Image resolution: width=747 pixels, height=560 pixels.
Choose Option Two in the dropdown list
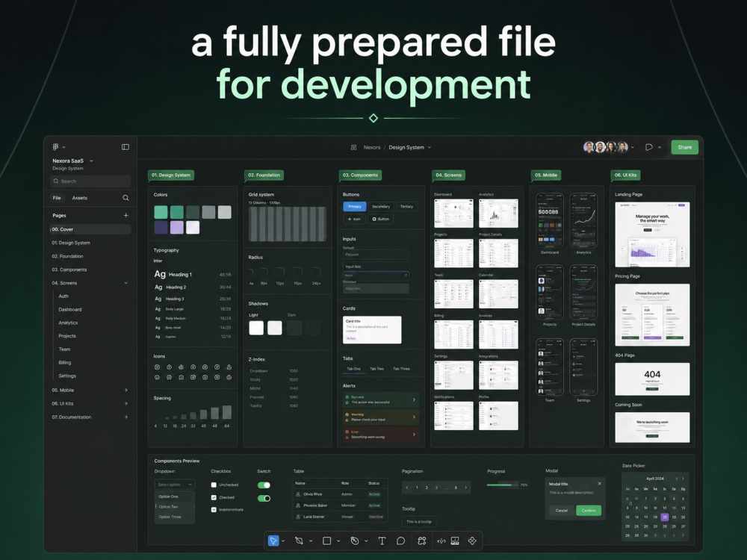(x=174, y=507)
